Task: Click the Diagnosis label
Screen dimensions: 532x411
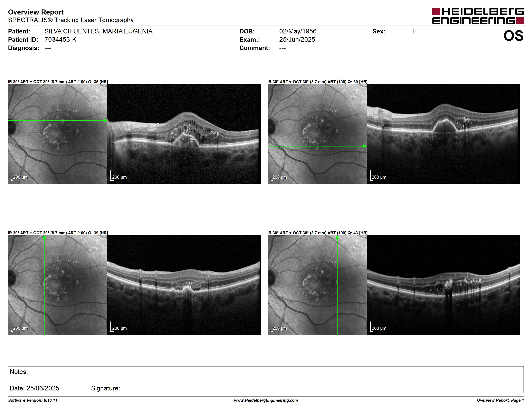Action: (23, 48)
